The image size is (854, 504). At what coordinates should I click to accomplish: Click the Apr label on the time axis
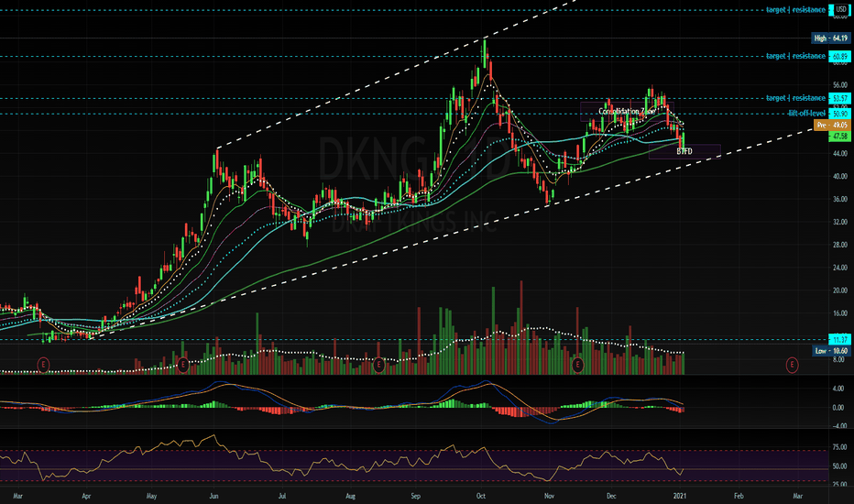[86, 497]
